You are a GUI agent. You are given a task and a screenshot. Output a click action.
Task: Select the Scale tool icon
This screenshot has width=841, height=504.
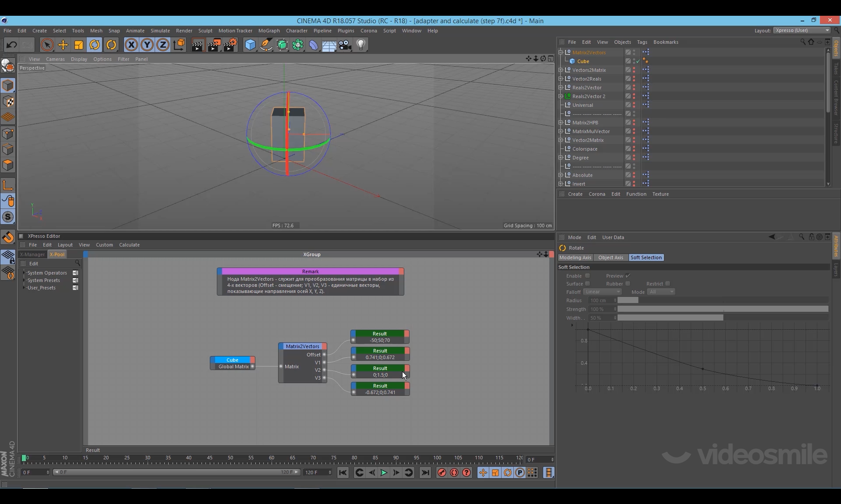(x=79, y=45)
